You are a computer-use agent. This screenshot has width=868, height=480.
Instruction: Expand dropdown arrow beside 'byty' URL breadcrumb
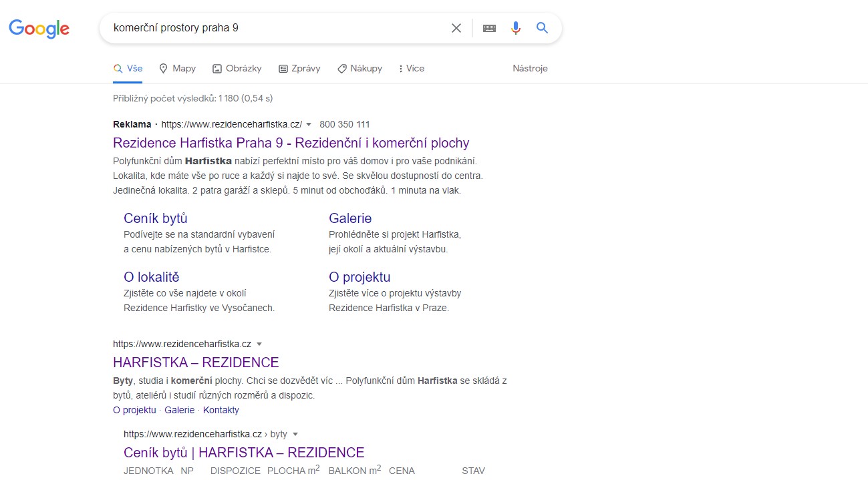tap(295, 434)
